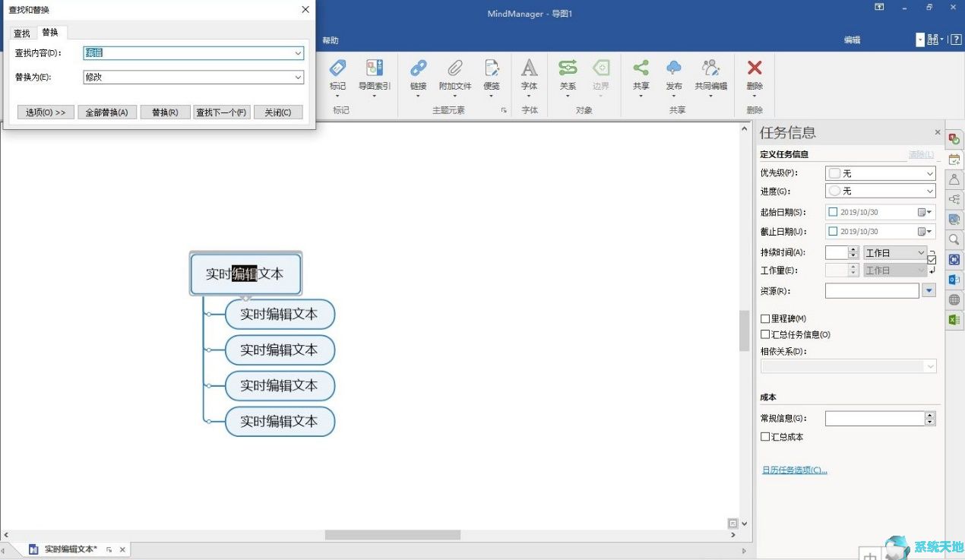Image resolution: width=965 pixels, height=560 pixels.
Task: Click the 持续时间 spinner arrows
Action: point(853,252)
